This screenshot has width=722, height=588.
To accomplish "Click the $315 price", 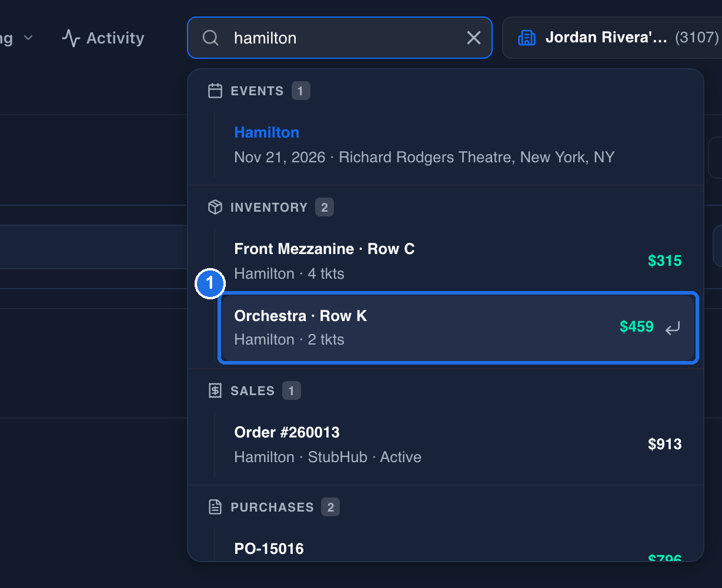I will pos(664,260).
